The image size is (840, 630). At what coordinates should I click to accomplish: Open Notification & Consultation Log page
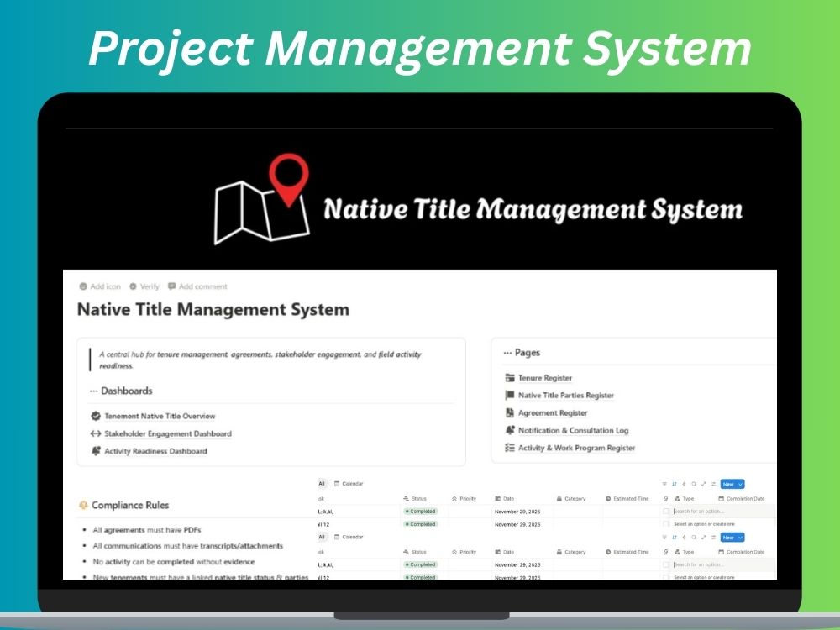(573, 430)
